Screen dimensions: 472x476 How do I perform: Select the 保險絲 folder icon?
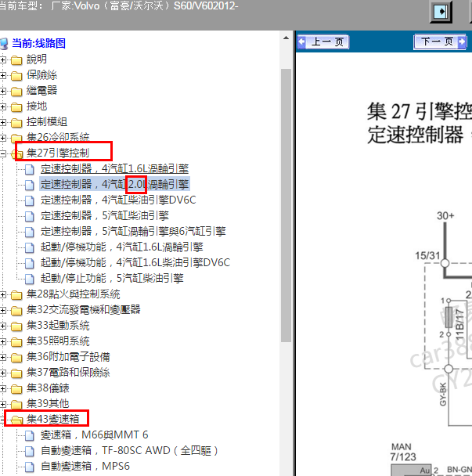(16, 76)
